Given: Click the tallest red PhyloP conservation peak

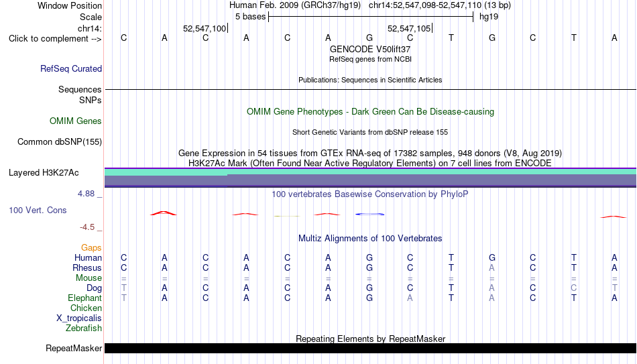Looking at the screenshot, I should pyautogui.click(x=164, y=213).
